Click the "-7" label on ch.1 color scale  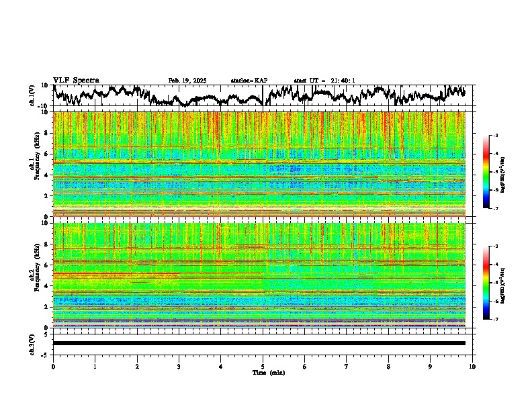(496, 208)
